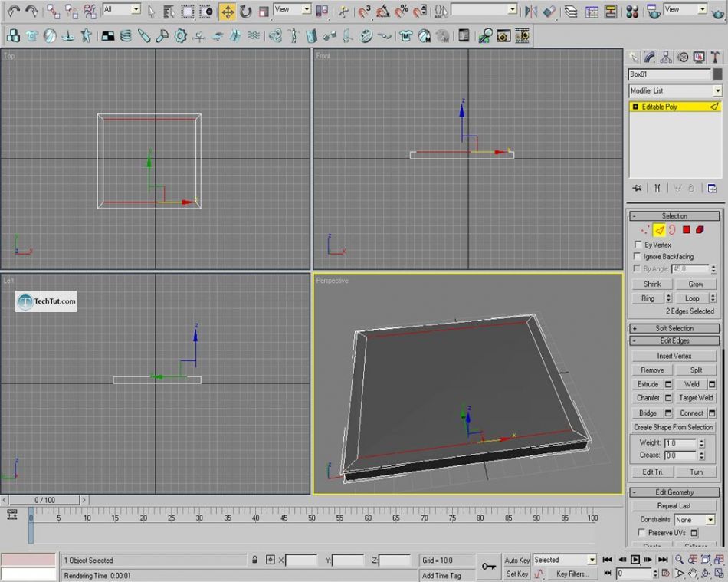This screenshot has width=728, height=582.
Task: Toggle the Angle Snap icon
Action: pos(382,12)
